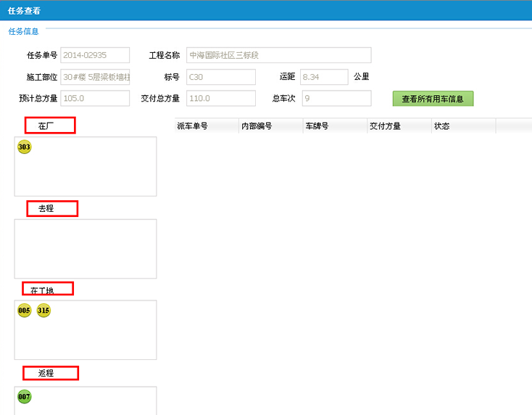Click the 状态 column header

462,126
